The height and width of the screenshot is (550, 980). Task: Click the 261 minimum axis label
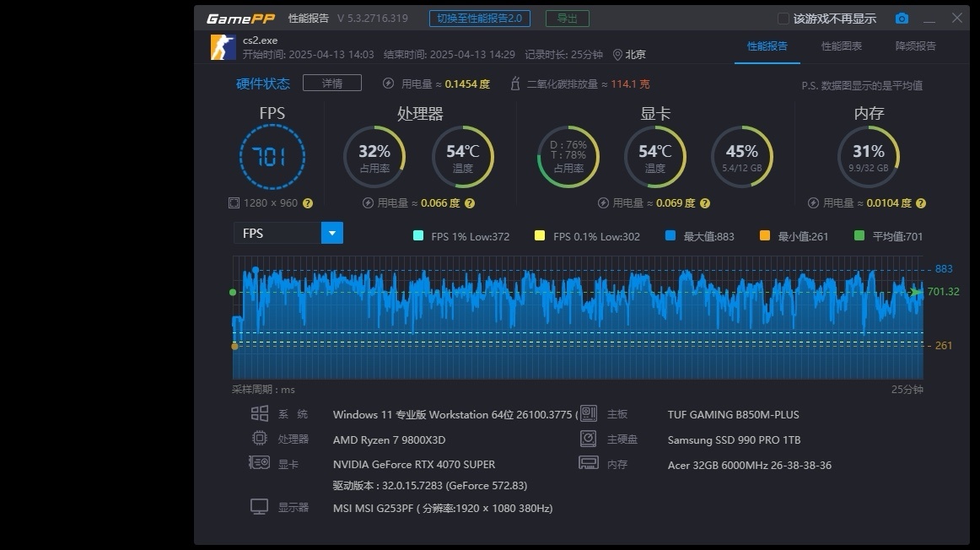[x=943, y=346]
